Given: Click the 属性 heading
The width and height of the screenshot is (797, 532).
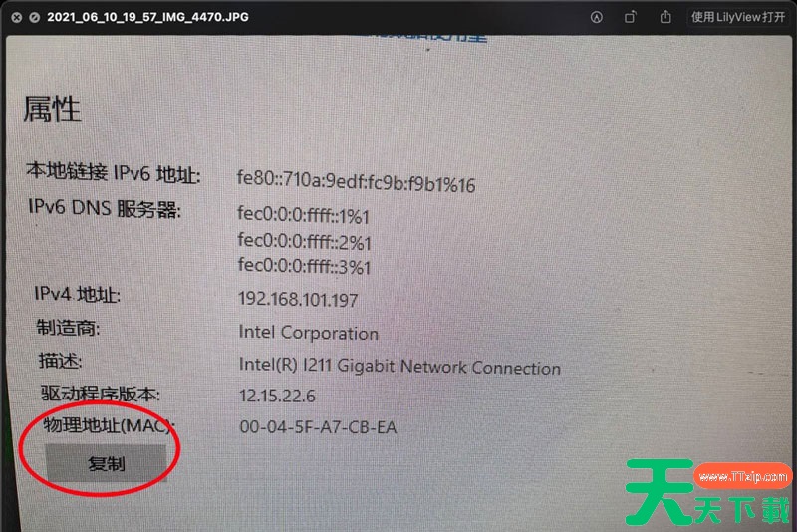Looking at the screenshot, I should tap(52, 109).
